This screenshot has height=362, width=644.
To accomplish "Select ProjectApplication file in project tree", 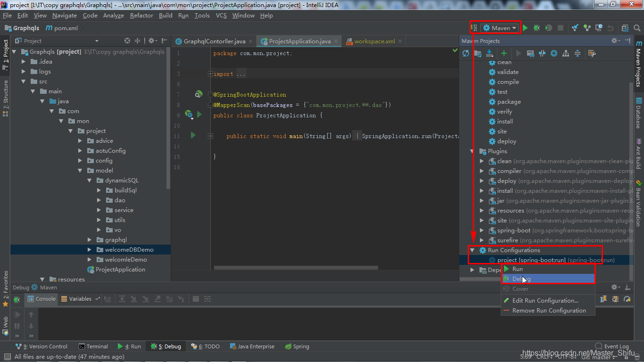I will tap(116, 270).
